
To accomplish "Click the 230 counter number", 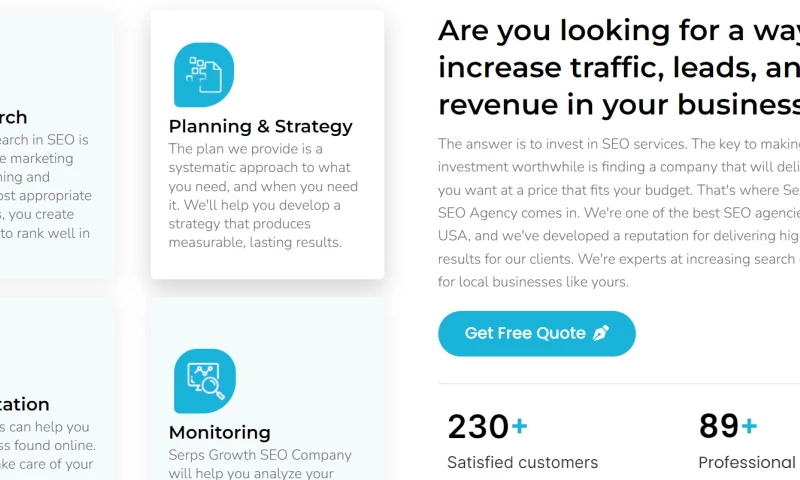I will pos(478,427).
